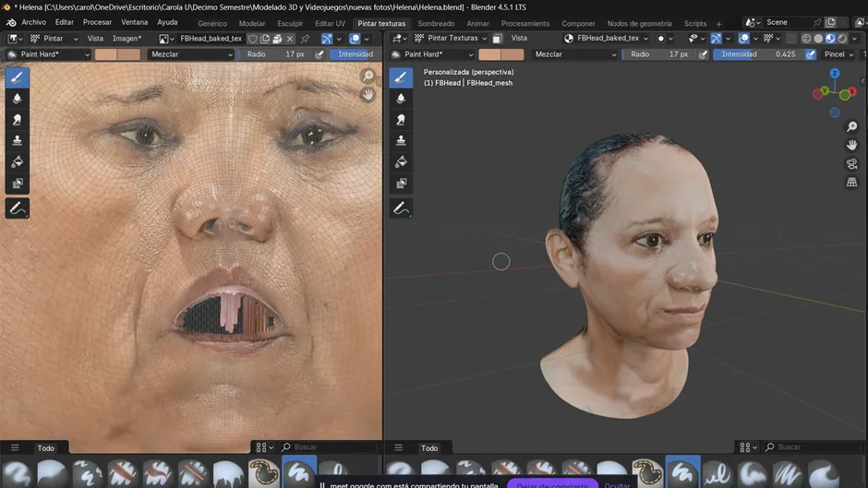The image size is (868, 488).
Task: Select the Annotate tool in the image editor
Action: tap(17, 209)
